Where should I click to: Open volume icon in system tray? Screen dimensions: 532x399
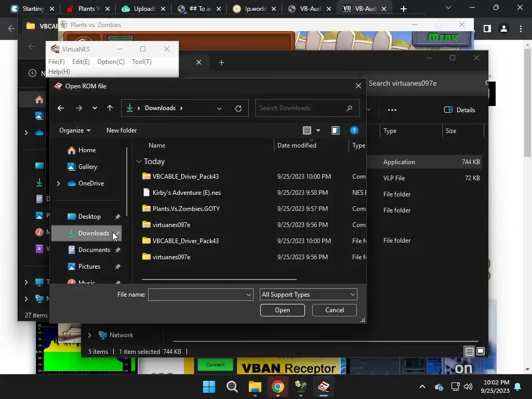(x=468, y=387)
